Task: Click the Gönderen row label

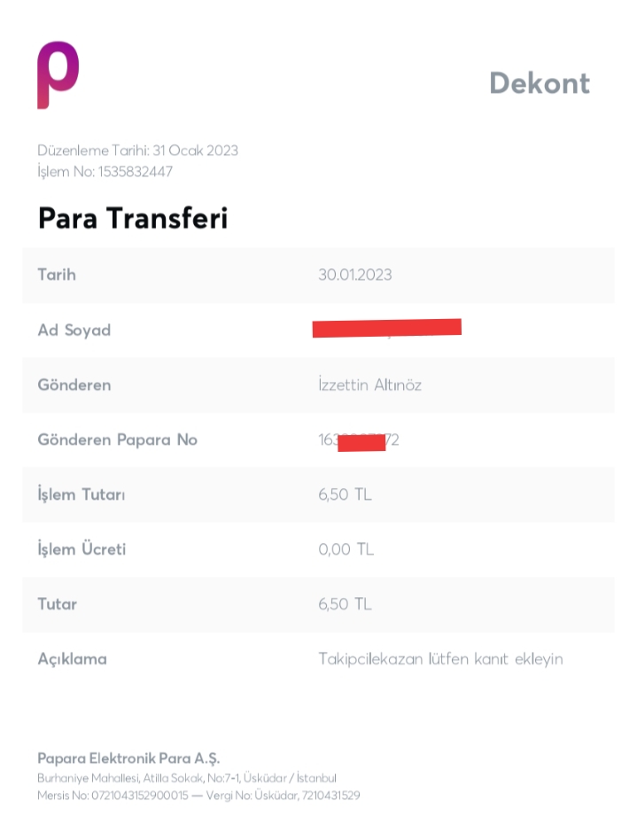Action: tap(74, 385)
